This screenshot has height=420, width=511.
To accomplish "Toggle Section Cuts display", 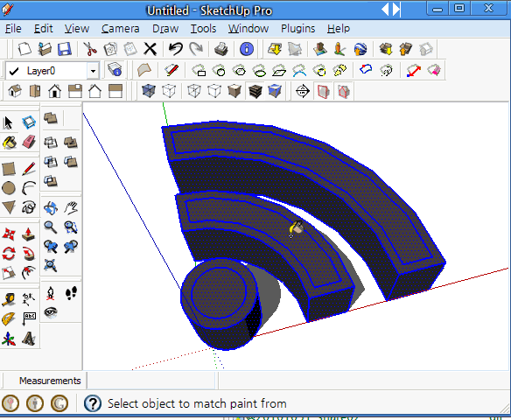I will pos(344,91).
